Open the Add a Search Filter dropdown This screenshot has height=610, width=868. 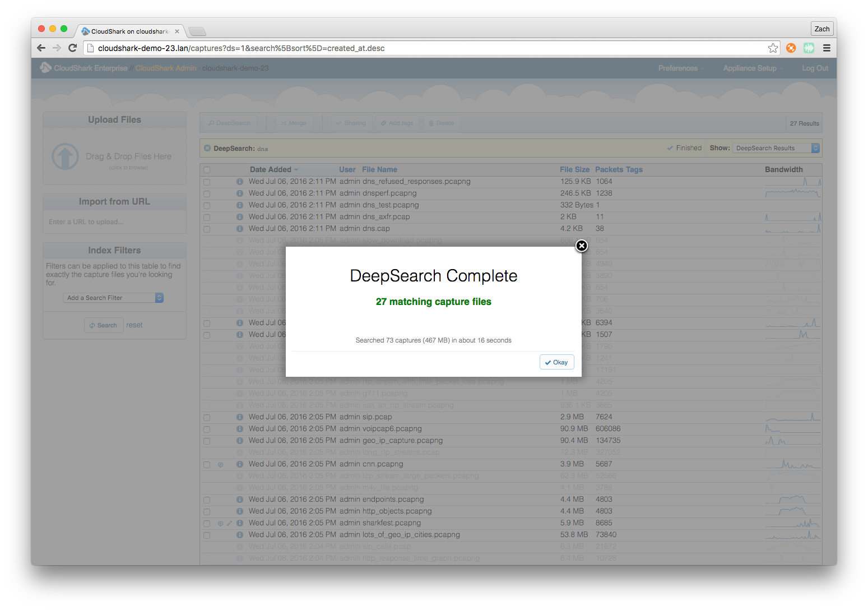(113, 298)
